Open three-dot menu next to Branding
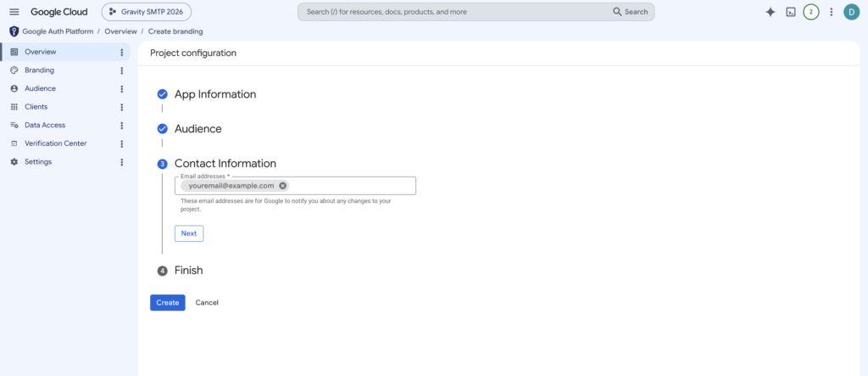868x376 pixels. click(x=122, y=70)
